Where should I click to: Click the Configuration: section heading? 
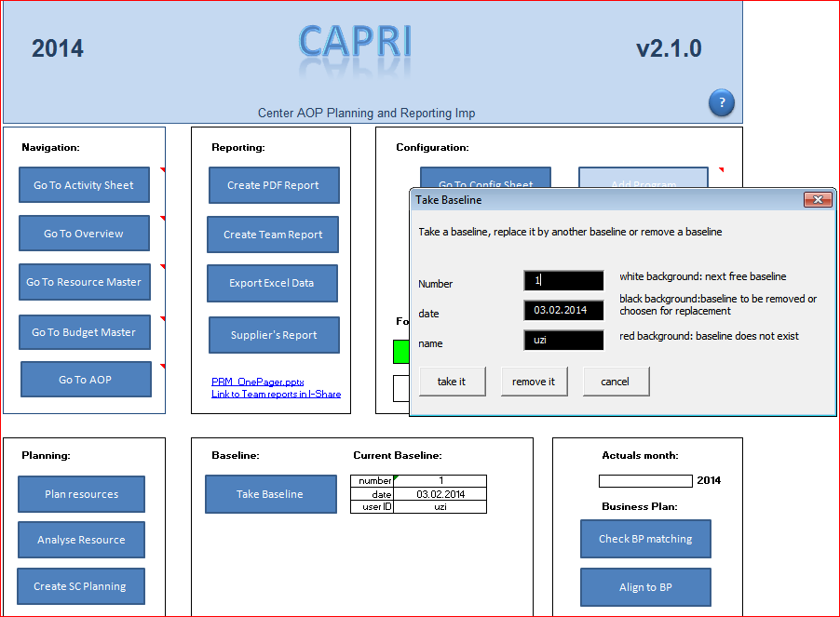(x=432, y=147)
